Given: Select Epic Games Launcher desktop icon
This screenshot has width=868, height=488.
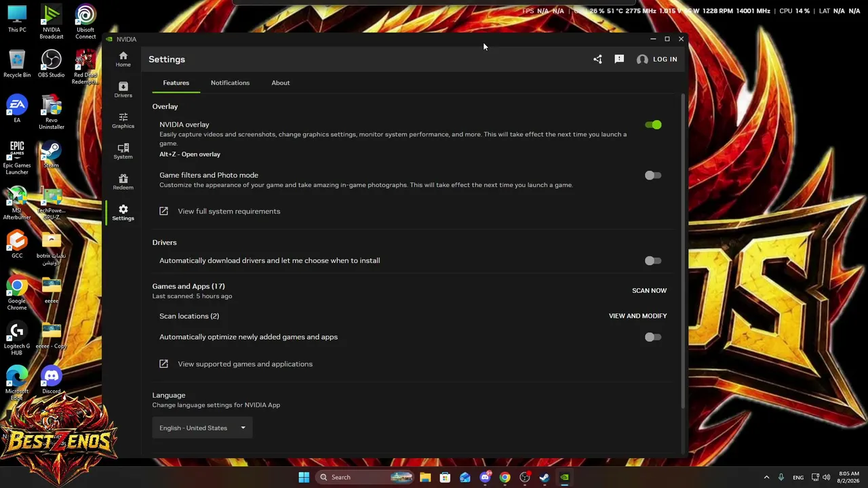Looking at the screenshot, I should click(17, 158).
